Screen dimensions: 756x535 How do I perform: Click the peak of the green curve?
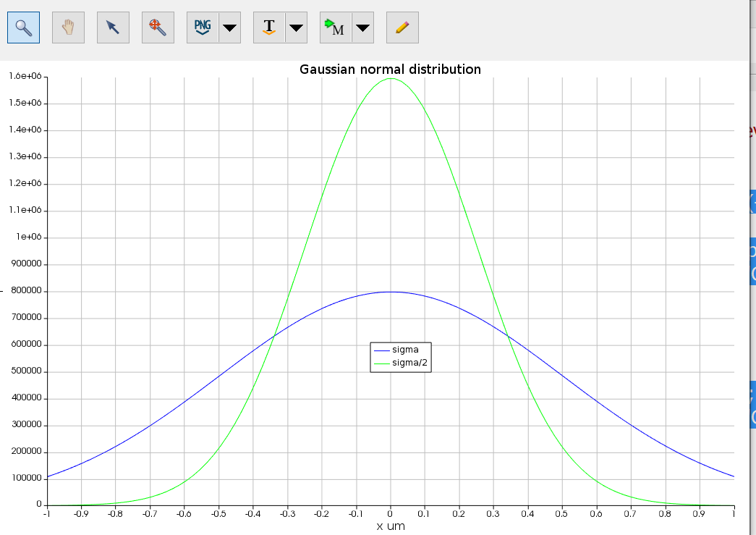(x=391, y=78)
